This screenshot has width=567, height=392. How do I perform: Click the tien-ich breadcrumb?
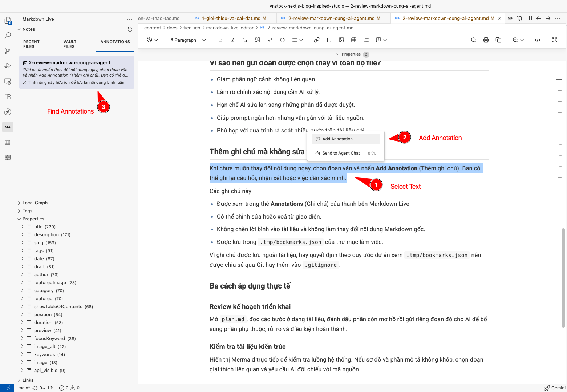(192, 28)
